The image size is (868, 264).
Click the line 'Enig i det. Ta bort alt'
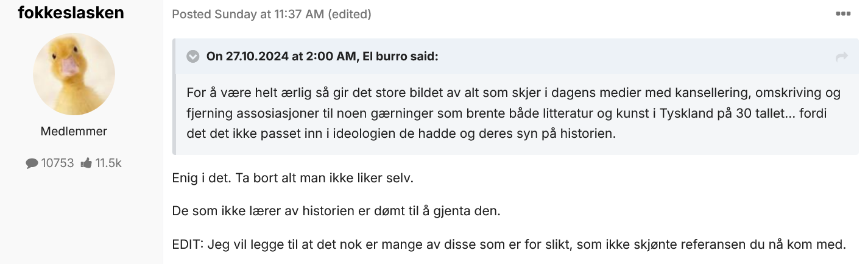(x=294, y=180)
